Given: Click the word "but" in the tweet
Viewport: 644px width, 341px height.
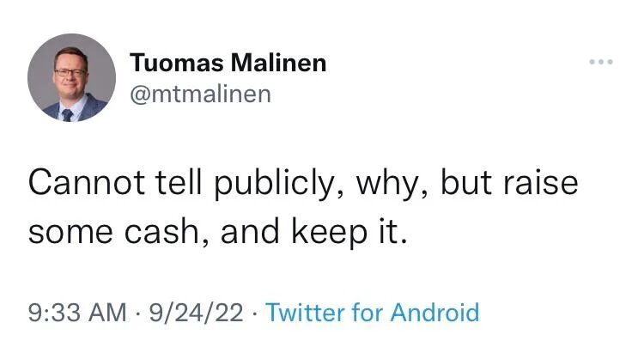Looking at the screenshot, I should tap(465, 182).
